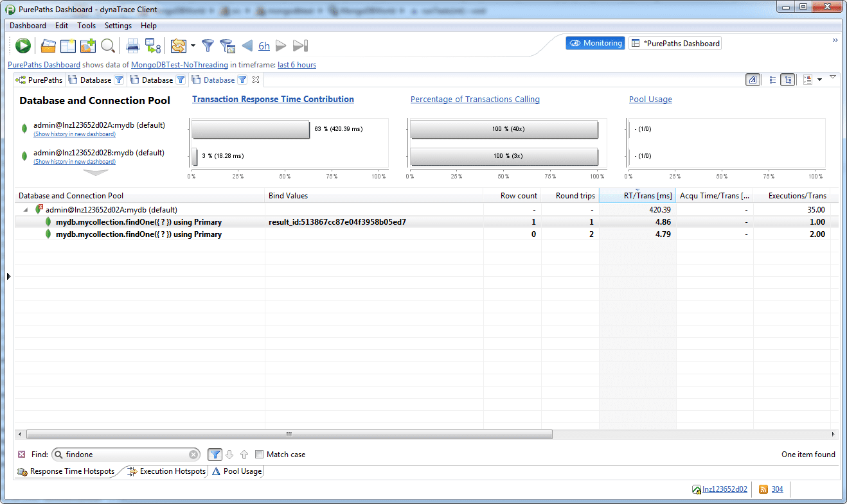Switch to Response Time Hotspots tab
The width and height of the screenshot is (847, 504).
pos(66,471)
